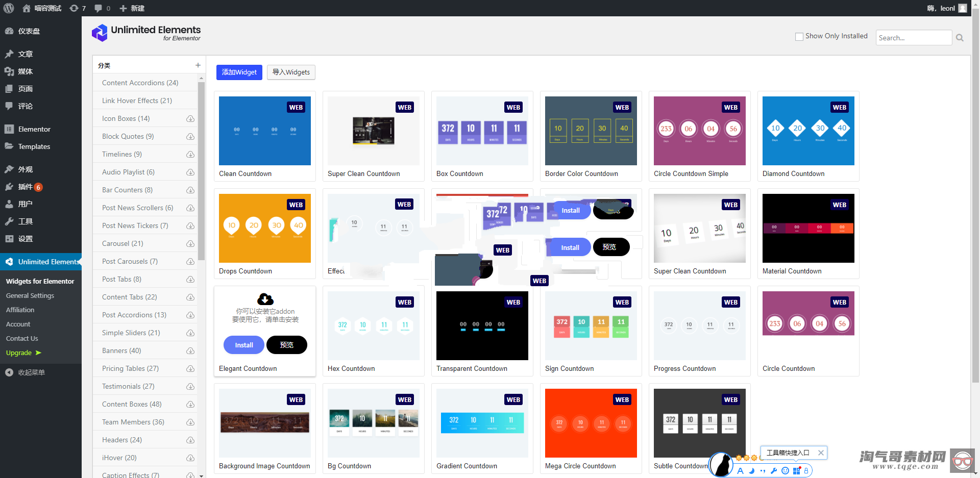Click the 添加Widget button
Viewport: 980px width, 478px height.
tap(239, 72)
